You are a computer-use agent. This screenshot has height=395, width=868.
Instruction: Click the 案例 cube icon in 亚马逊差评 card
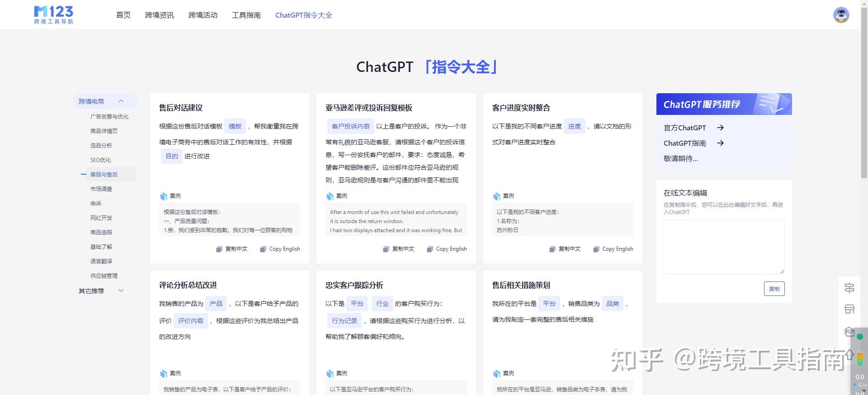pos(330,196)
